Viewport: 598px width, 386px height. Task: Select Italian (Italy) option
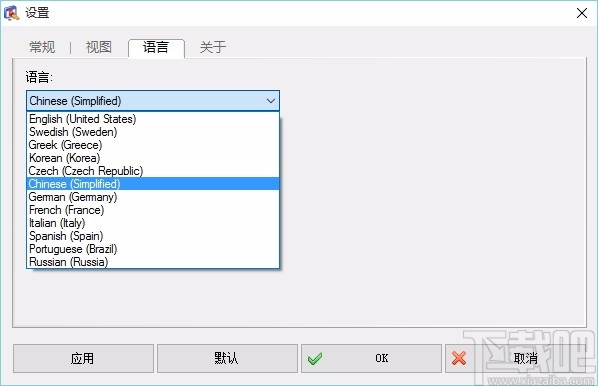pyautogui.click(x=153, y=223)
